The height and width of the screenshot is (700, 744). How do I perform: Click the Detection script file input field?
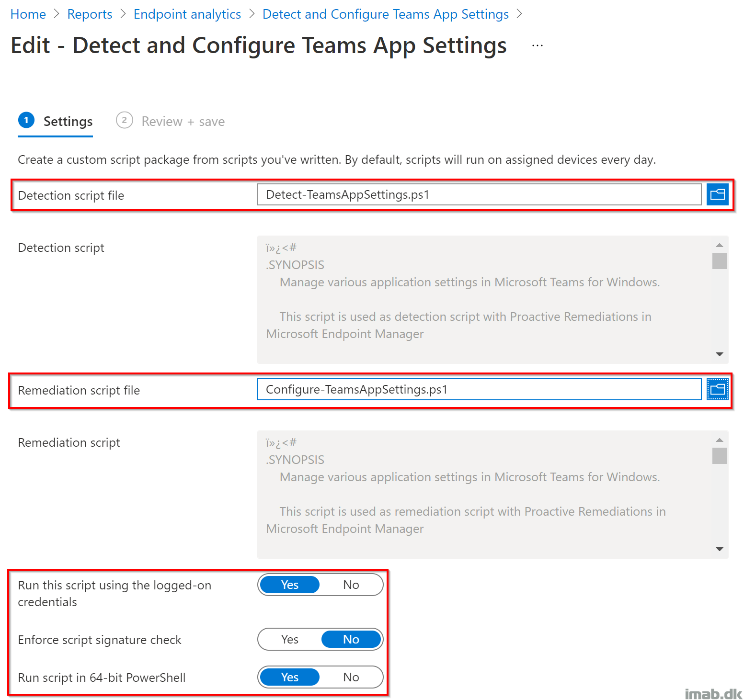point(480,194)
